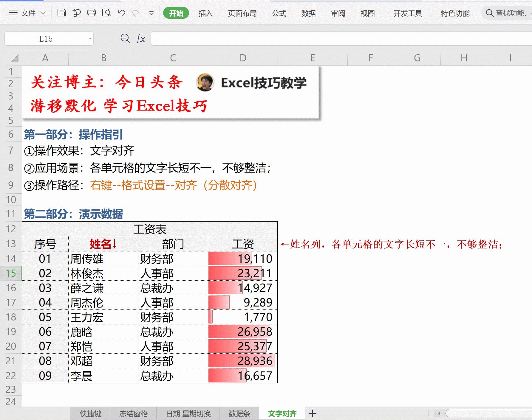Viewport: 532px width, 420px height.
Task: Click the 开始 button in the ribbon
Action: [x=176, y=13]
